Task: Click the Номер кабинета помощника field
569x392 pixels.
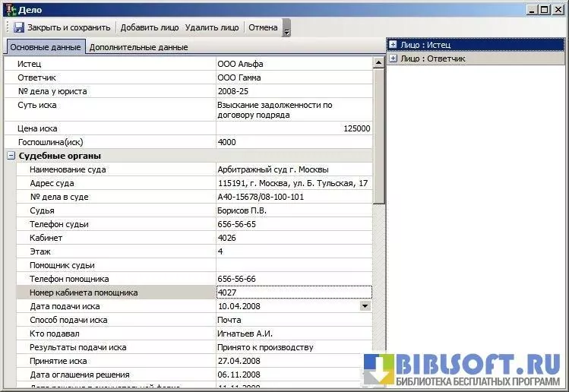Action: click(293, 292)
